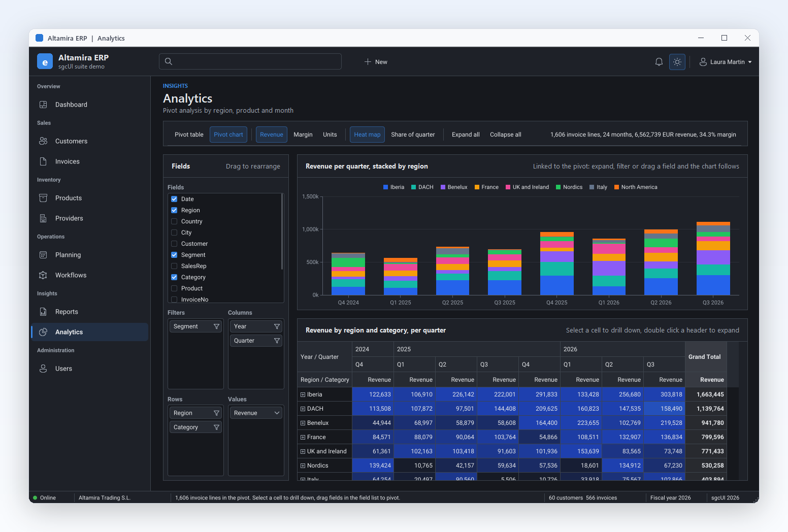Uncheck the Date field checkbox

pos(174,199)
